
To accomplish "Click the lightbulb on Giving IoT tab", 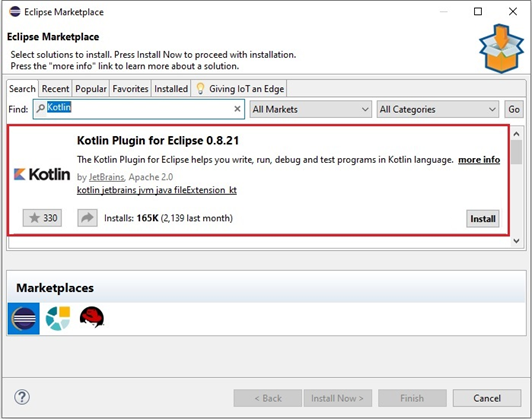I will pyautogui.click(x=201, y=89).
